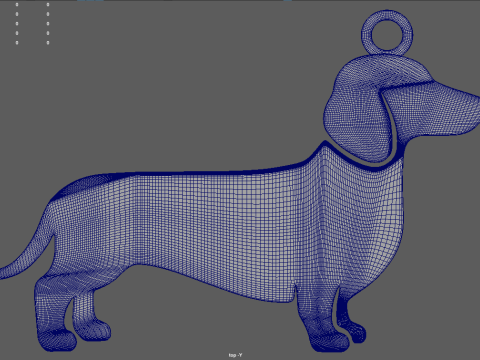Image resolution: width=480 pixels, height=360 pixels.
Task: Click the 'top -Y' camera label
Action: 235,355
